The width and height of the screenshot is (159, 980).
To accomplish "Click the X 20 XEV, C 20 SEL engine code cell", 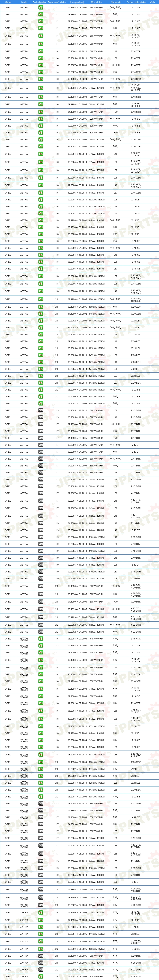I will click(x=136, y=299).
